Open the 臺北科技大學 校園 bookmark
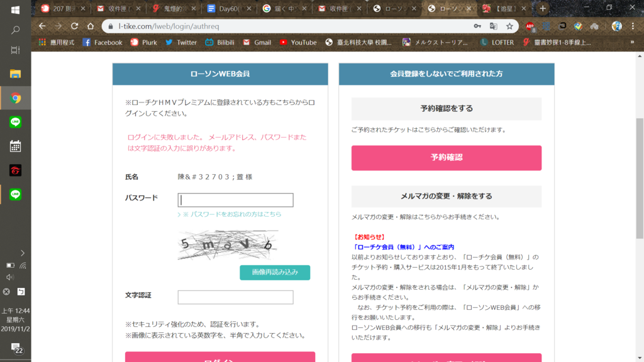 point(358,42)
